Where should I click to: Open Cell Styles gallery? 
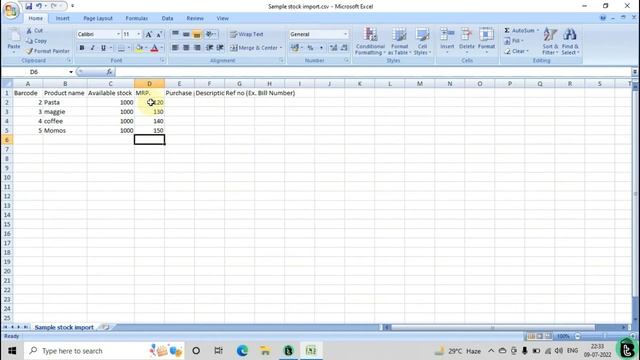(422, 41)
